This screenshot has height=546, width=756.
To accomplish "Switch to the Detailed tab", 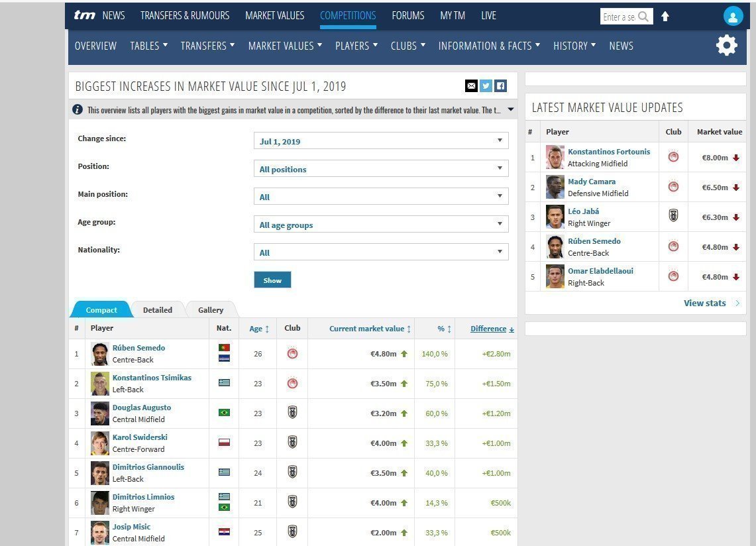I will (x=158, y=309).
